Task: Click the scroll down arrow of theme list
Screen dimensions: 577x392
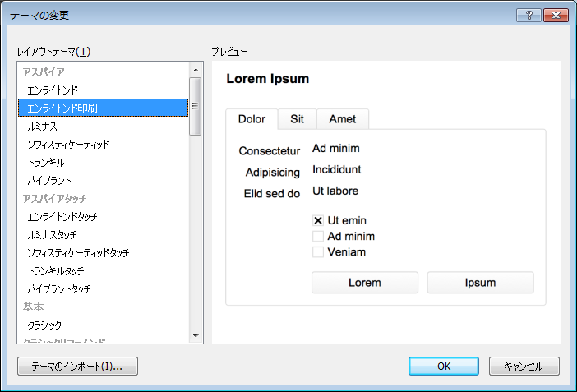Action: pos(196,335)
